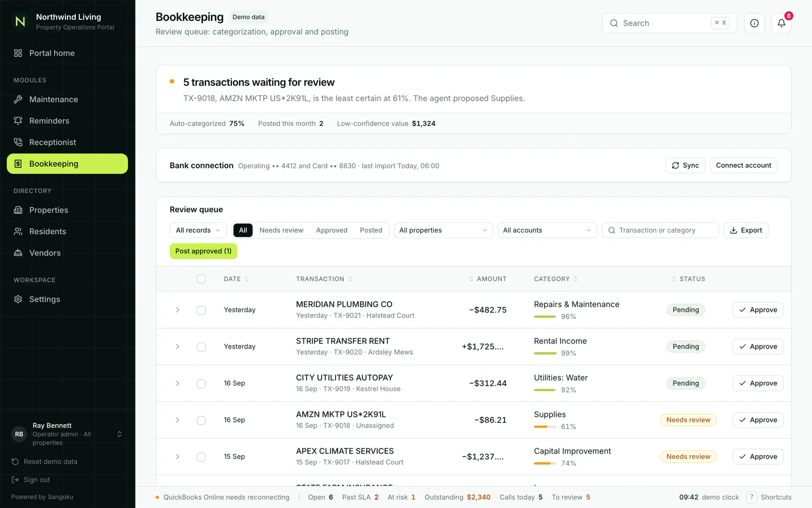Check the STRIPE TRANSFER RENT row checkbox

(x=201, y=346)
